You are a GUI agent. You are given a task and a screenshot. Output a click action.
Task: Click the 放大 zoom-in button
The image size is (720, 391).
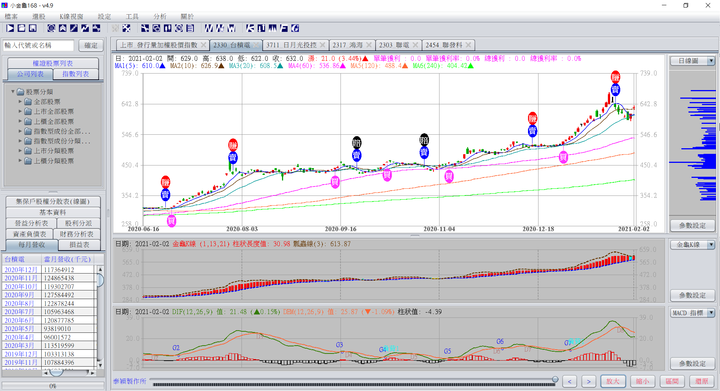[x=613, y=381]
